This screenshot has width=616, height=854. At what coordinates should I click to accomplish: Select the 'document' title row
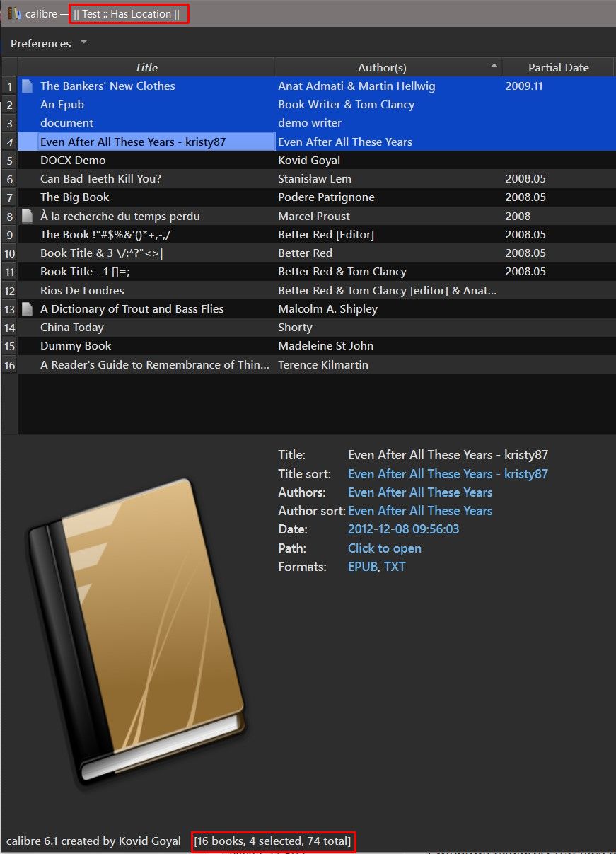pos(66,123)
